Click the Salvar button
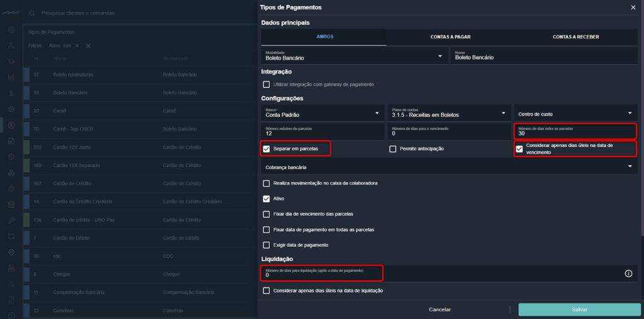This screenshot has height=319, width=644. coord(579,310)
